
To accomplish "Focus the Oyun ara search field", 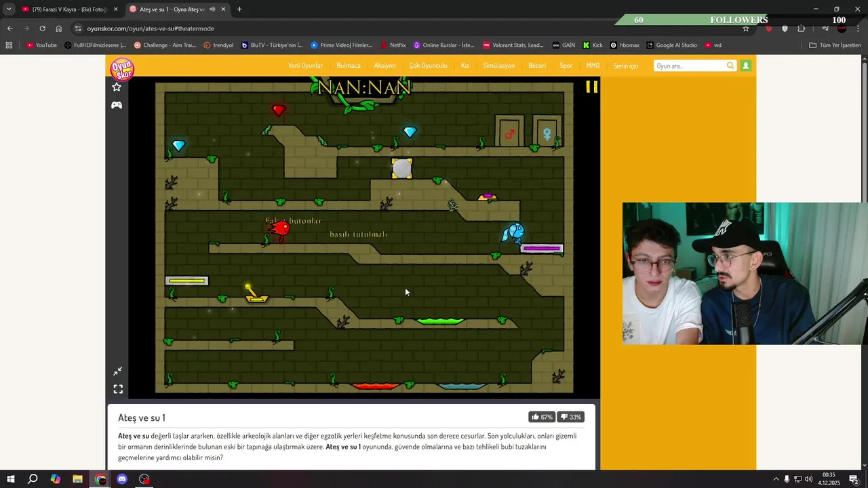I will (x=690, y=66).
